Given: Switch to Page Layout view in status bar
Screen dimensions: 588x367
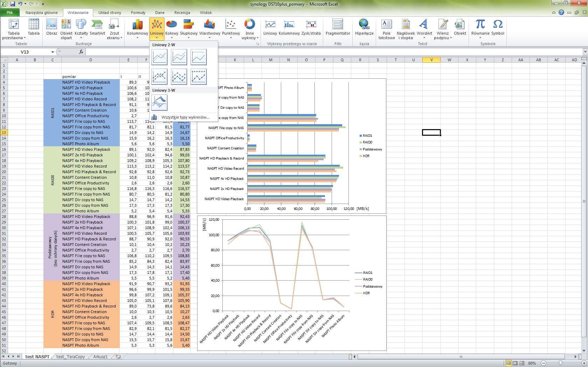Looking at the screenshot, I should (x=516, y=363).
